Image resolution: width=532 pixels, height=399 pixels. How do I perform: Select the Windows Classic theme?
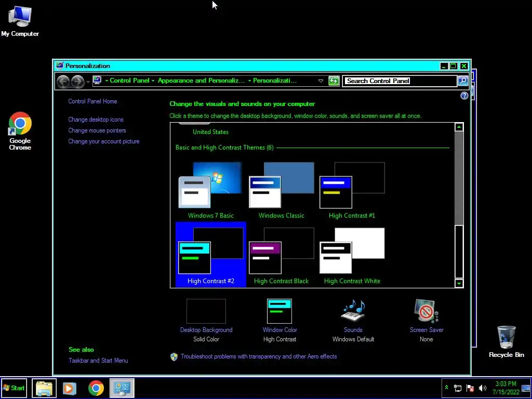tap(281, 190)
